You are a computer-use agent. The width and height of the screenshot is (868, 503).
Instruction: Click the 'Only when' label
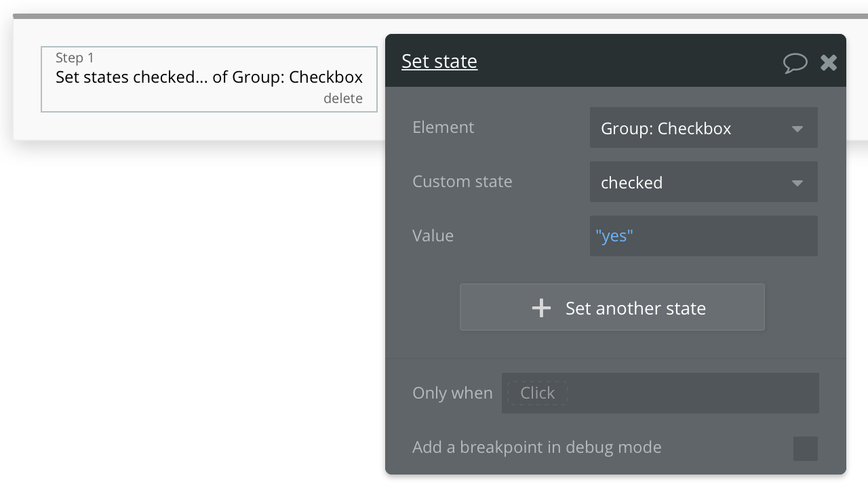(452, 393)
